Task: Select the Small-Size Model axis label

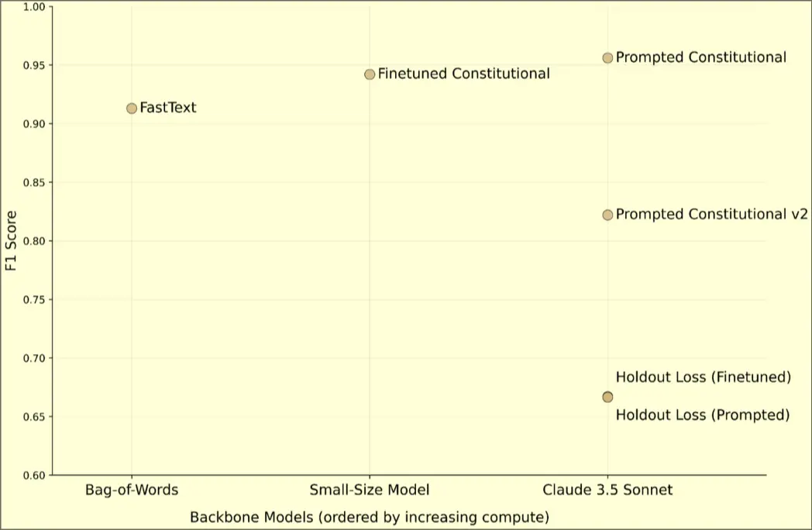Action: pos(370,490)
